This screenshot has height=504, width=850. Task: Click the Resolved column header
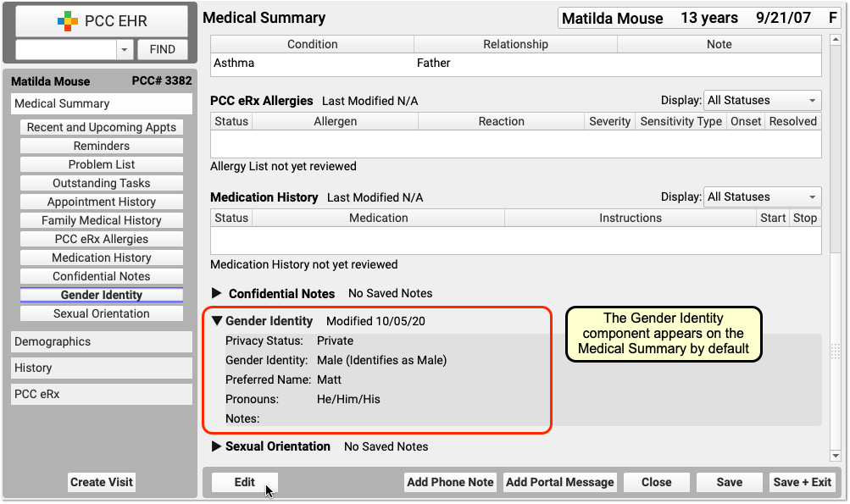793,121
